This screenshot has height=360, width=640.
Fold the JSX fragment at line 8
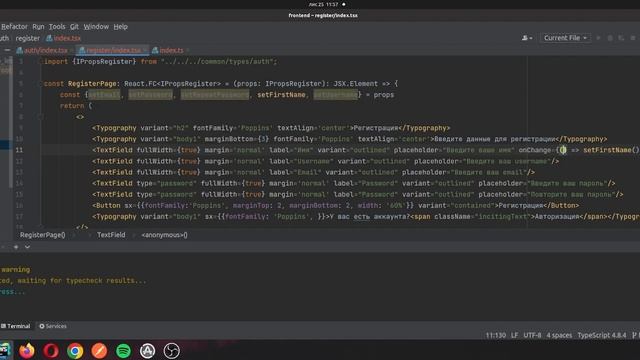pyautogui.click(x=40, y=117)
